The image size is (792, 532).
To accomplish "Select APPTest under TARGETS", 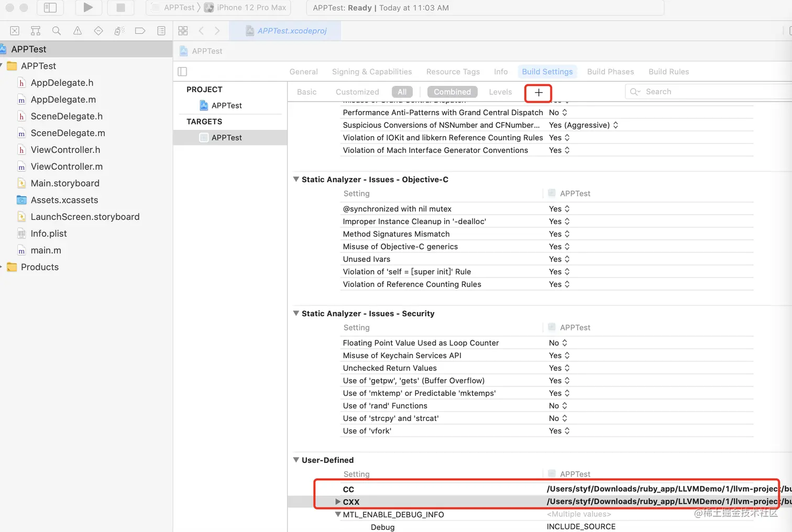I will click(x=227, y=138).
